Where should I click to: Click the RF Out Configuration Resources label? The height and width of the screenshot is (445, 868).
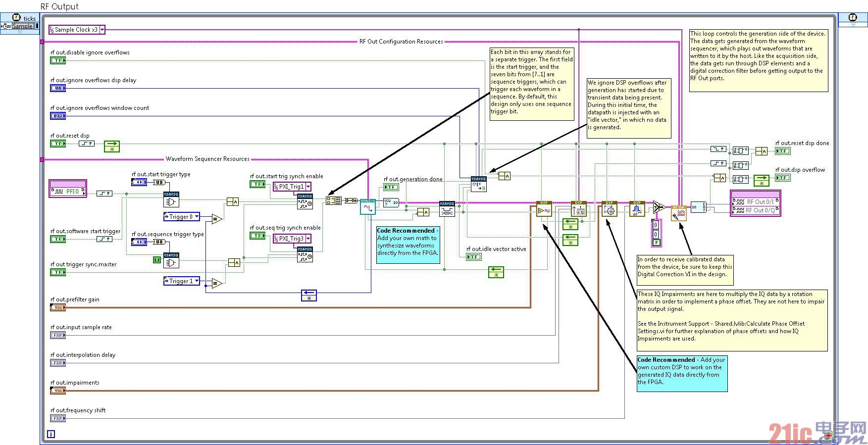point(401,42)
